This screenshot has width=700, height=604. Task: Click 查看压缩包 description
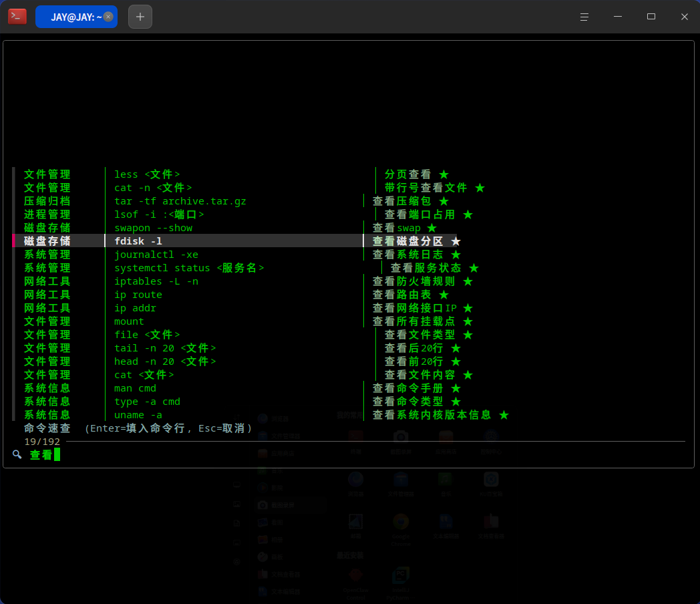coord(402,201)
